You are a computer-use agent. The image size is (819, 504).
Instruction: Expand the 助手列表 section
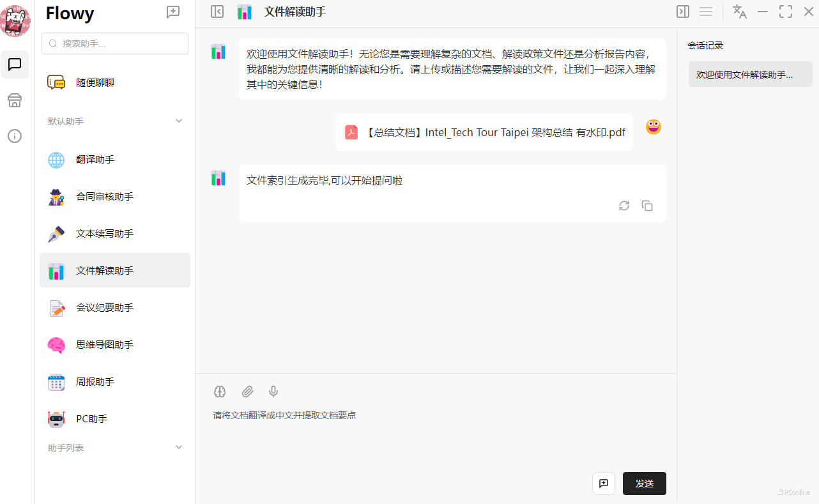[x=179, y=448]
